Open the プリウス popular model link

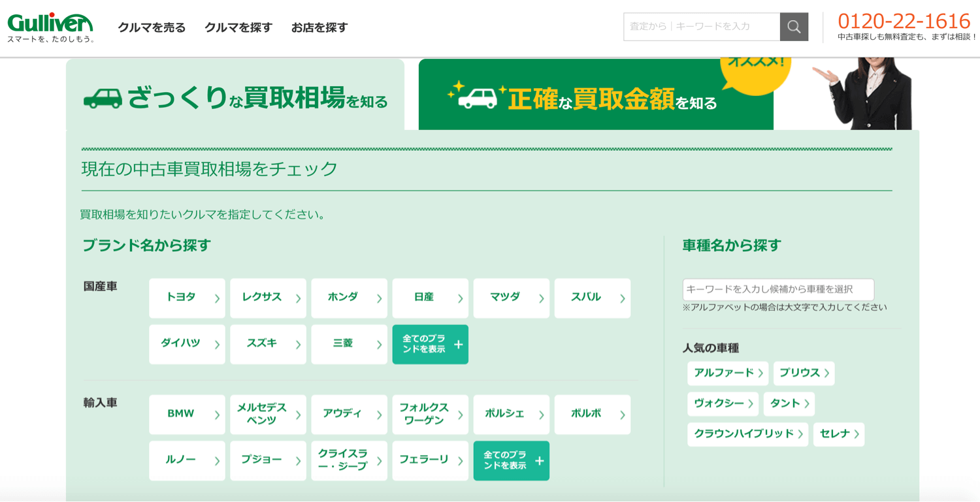point(803,373)
